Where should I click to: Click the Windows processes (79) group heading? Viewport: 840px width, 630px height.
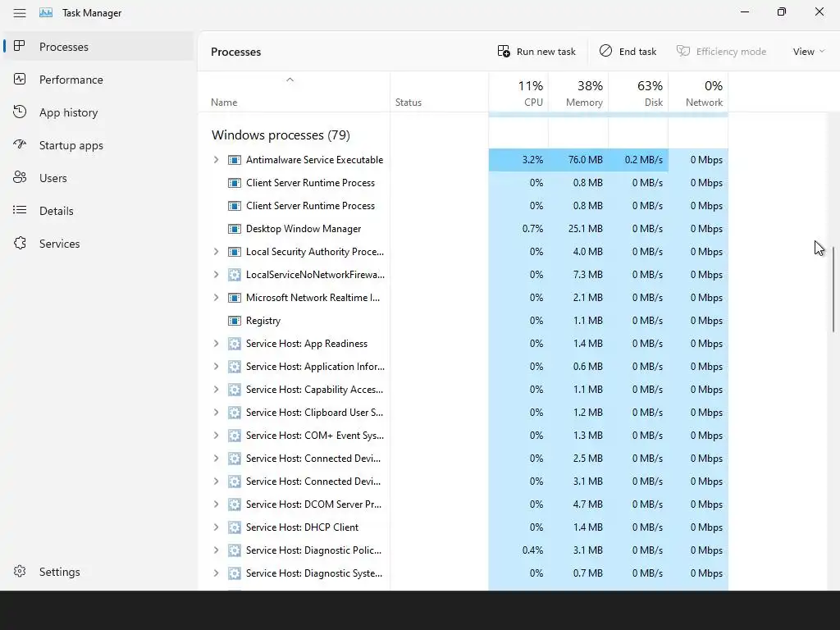coord(281,135)
